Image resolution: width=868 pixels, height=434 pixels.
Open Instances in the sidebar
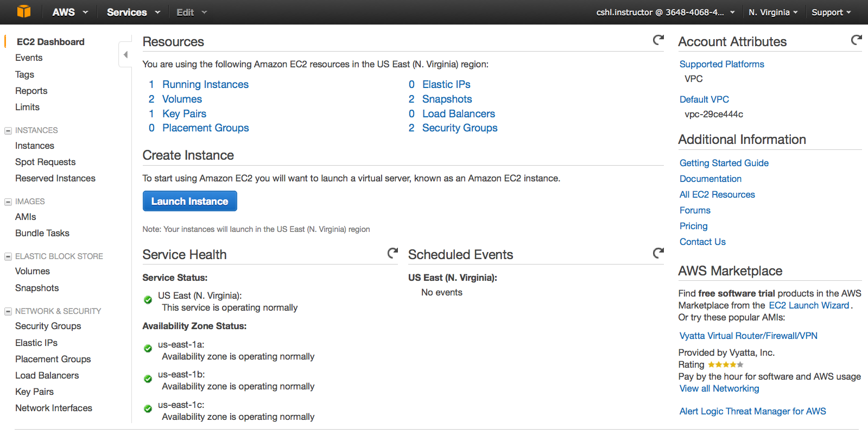pos(35,146)
